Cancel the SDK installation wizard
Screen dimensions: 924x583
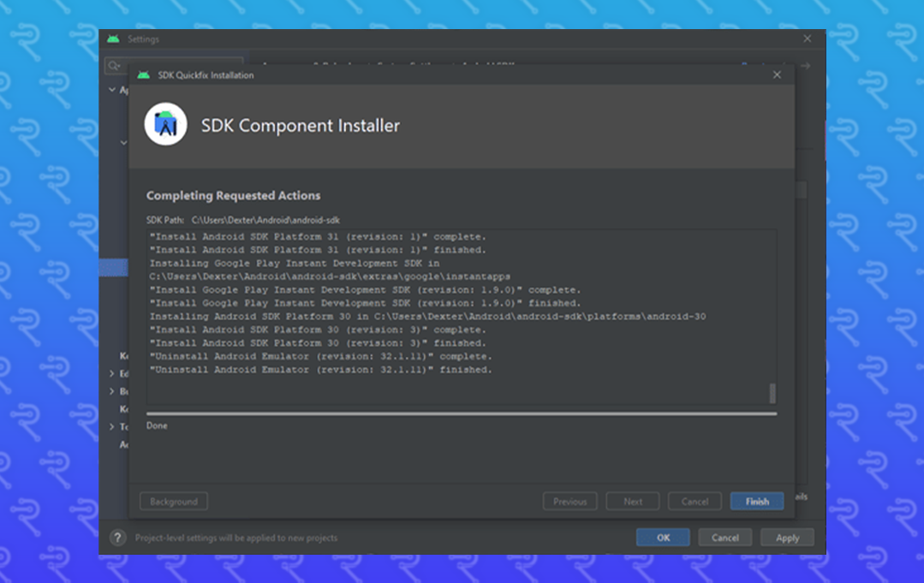[x=694, y=501]
